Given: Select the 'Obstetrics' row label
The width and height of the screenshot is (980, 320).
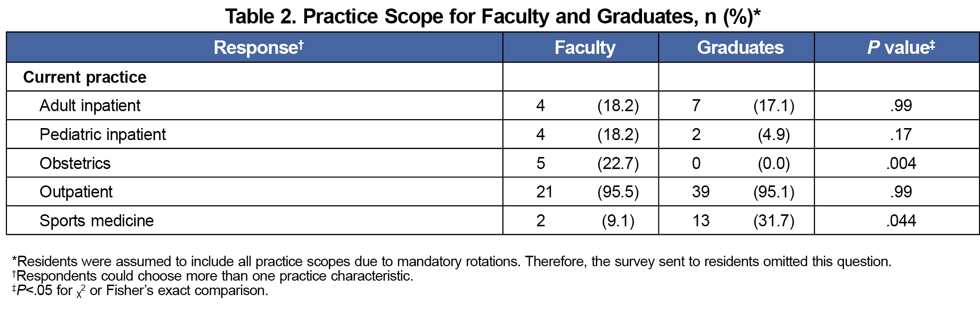Looking at the screenshot, I should point(75,163).
